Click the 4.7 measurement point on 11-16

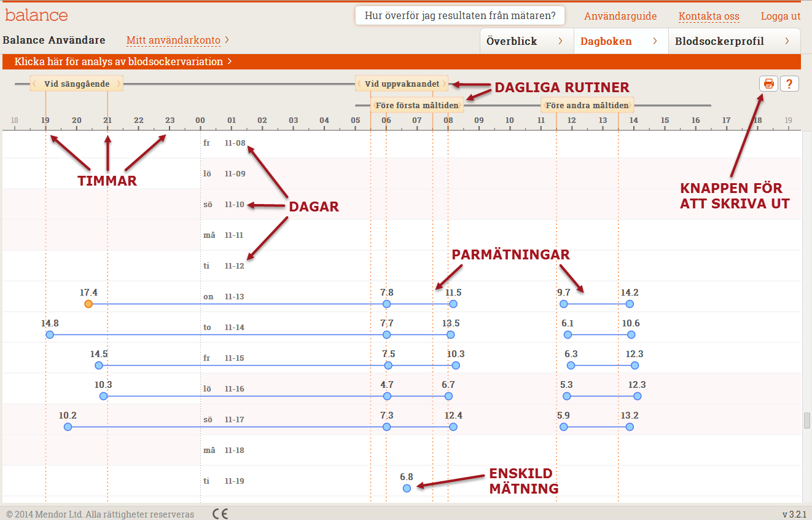click(386, 396)
